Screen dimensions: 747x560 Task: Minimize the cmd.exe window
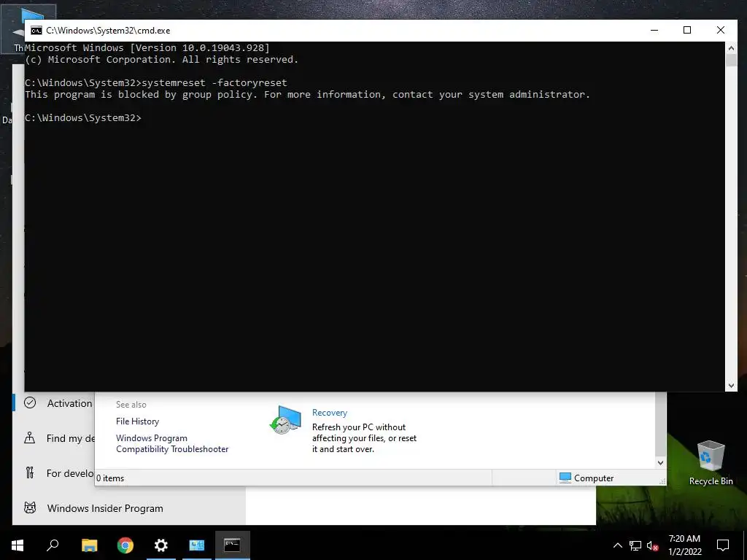[x=654, y=30]
